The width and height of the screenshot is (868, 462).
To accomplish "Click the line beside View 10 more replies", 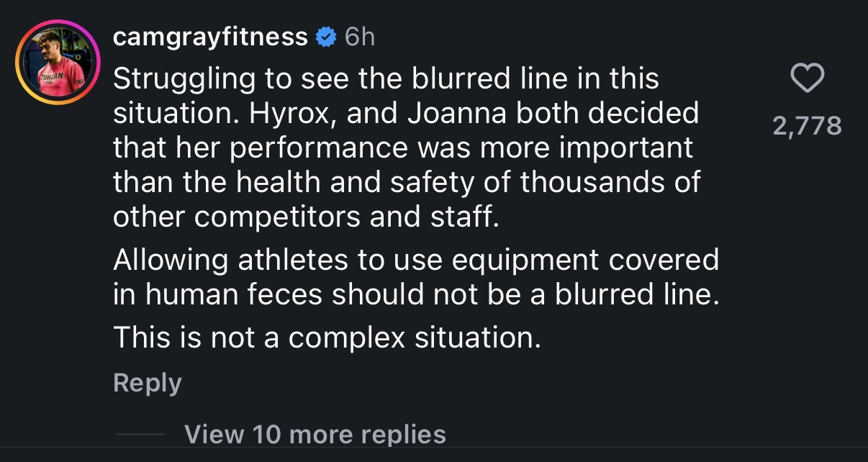I will point(140,434).
